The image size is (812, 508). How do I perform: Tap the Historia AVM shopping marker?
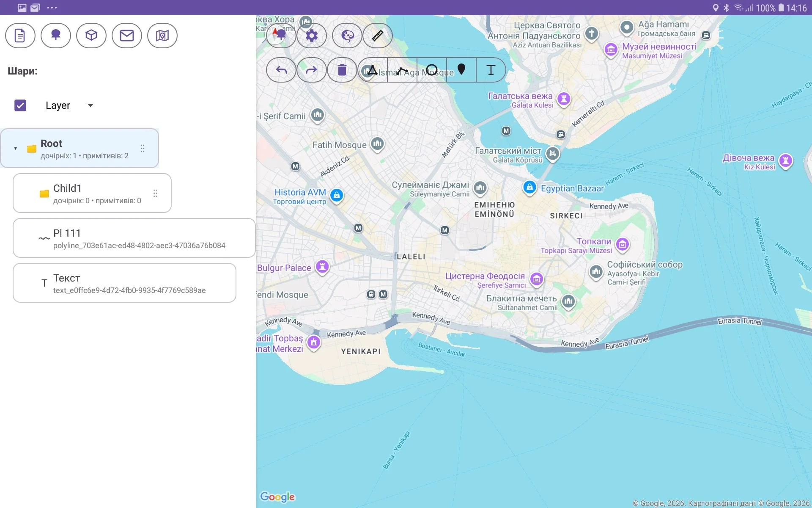[x=337, y=196]
